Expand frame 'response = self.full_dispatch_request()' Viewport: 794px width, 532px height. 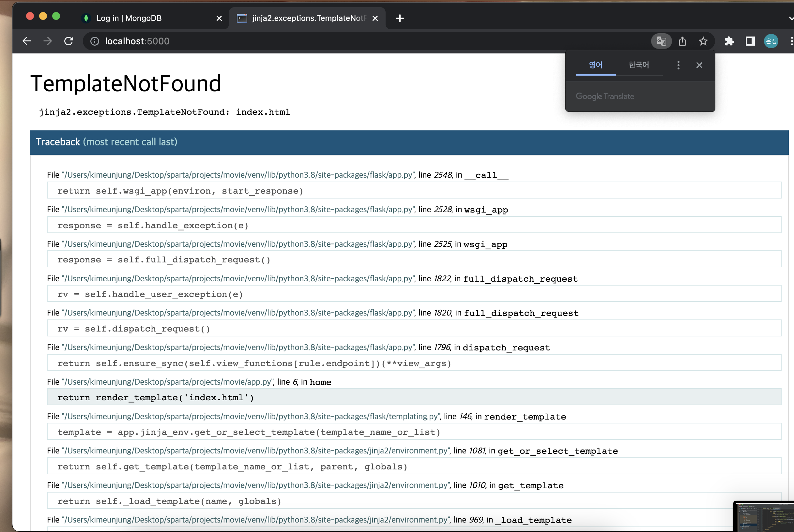pos(414,259)
